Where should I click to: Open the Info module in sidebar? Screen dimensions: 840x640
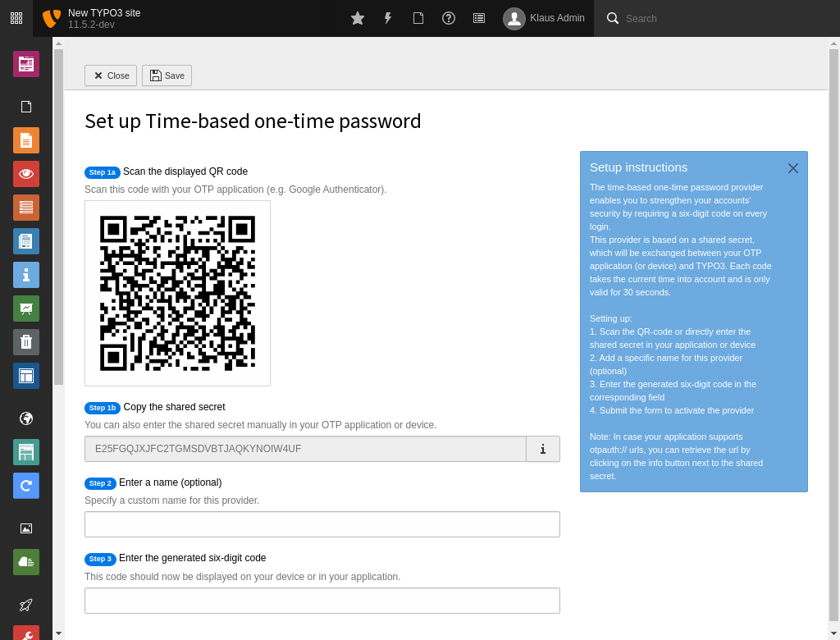(26, 275)
